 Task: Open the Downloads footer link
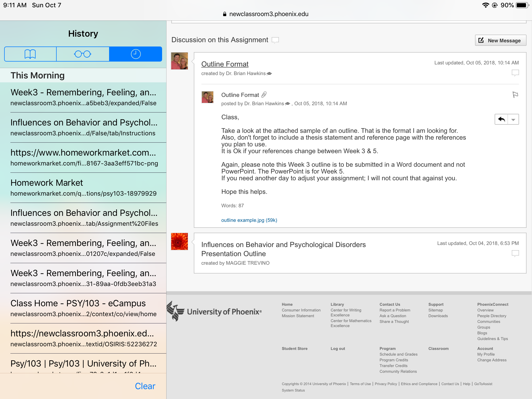(438, 316)
